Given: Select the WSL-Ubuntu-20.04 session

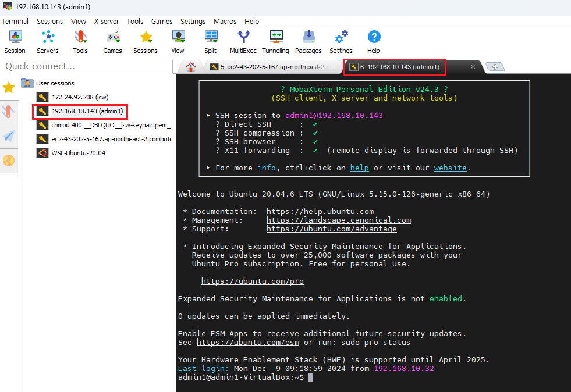Looking at the screenshot, I should tap(79, 153).
